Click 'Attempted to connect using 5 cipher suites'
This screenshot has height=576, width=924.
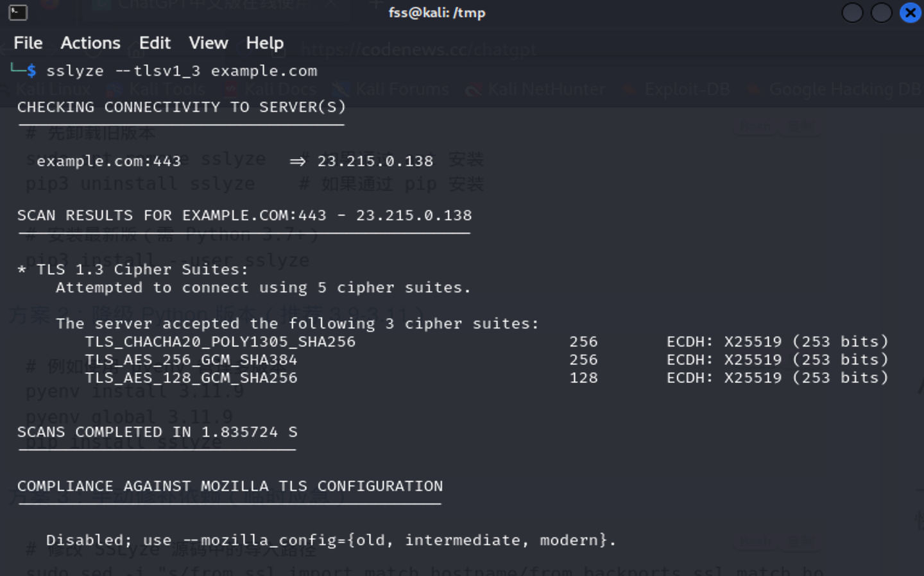point(263,287)
